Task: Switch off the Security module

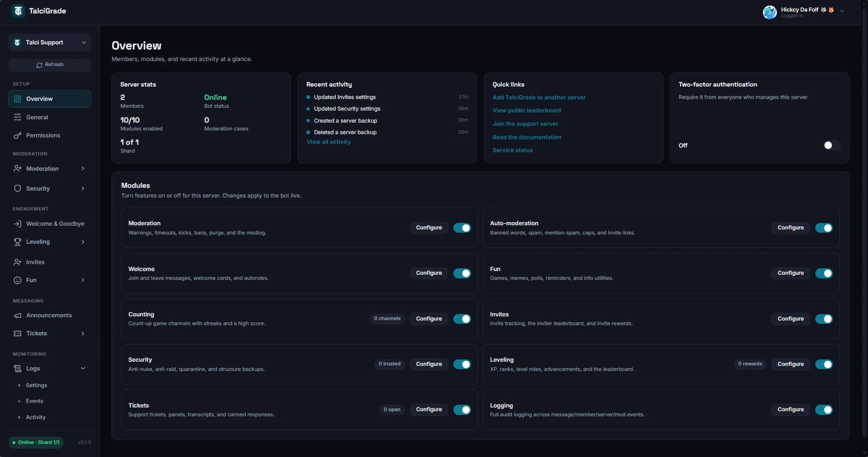Action: click(x=462, y=364)
